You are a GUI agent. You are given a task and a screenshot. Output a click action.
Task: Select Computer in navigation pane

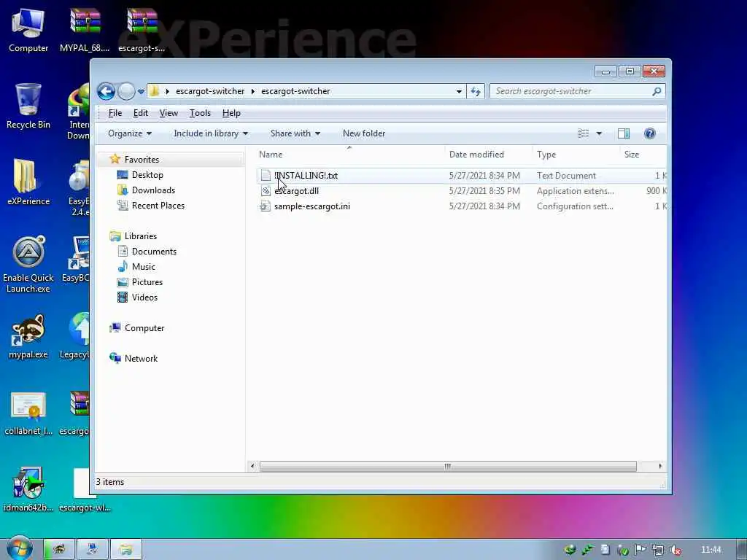(x=144, y=328)
